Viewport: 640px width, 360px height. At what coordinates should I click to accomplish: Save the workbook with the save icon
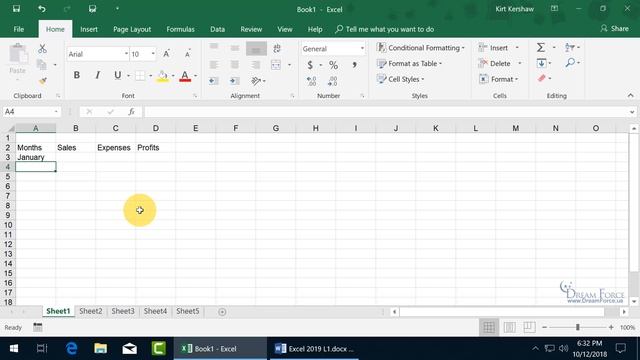[16, 9]
